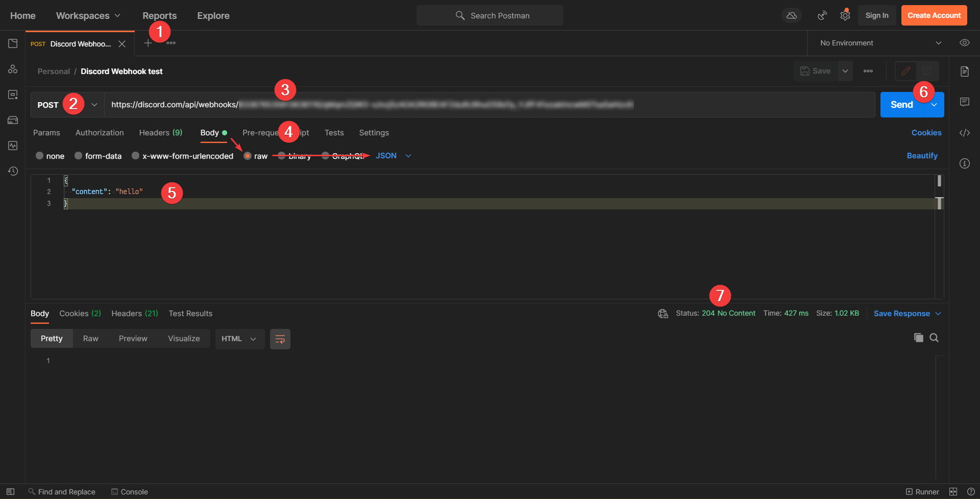Click the capture requests satellite icon
The height and width of the screenshot is (499, 980).
[822, 15]
